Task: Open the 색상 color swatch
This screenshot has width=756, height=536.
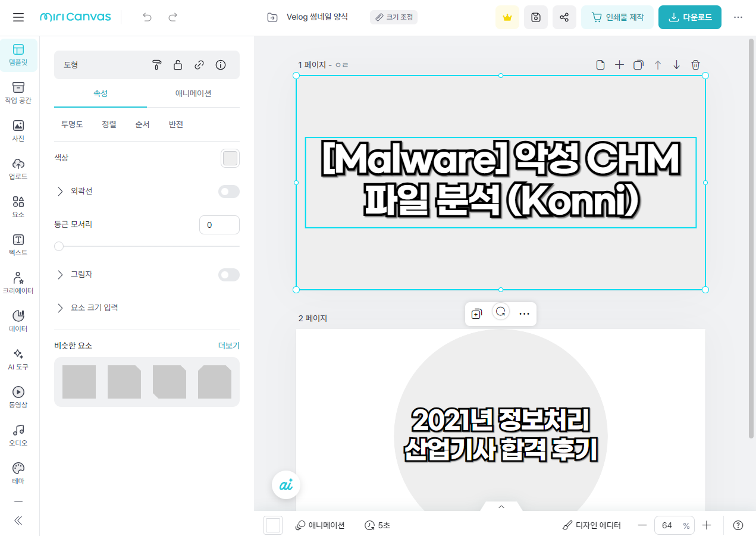Action: point(230,158)
